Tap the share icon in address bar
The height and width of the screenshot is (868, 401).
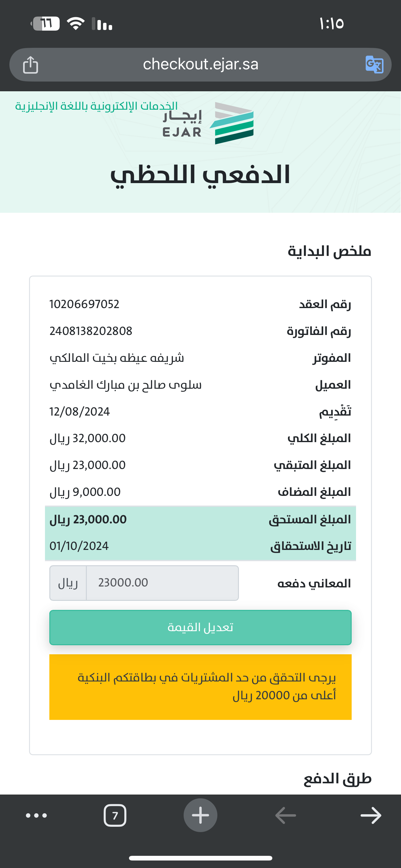pyautogui.click(x=30, y=65)
